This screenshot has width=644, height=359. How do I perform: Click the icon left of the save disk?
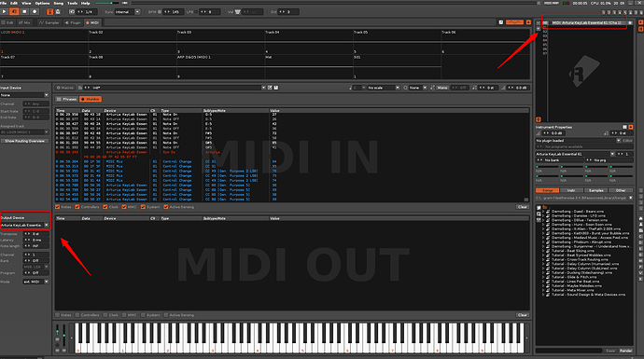pos(270,88)
